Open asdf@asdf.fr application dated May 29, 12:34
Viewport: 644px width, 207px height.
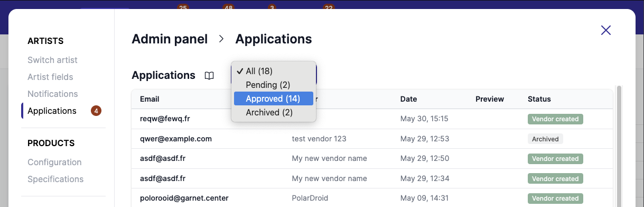372,178
